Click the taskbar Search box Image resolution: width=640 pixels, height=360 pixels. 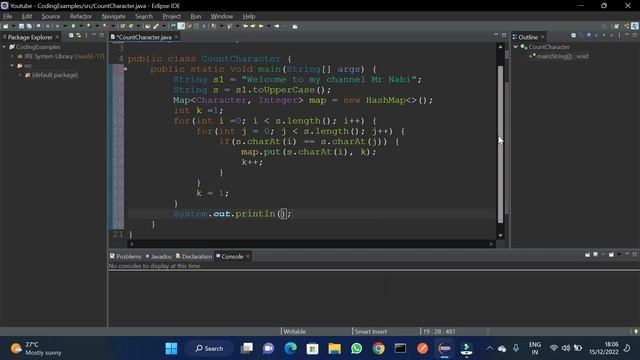[x=209, y=348]
